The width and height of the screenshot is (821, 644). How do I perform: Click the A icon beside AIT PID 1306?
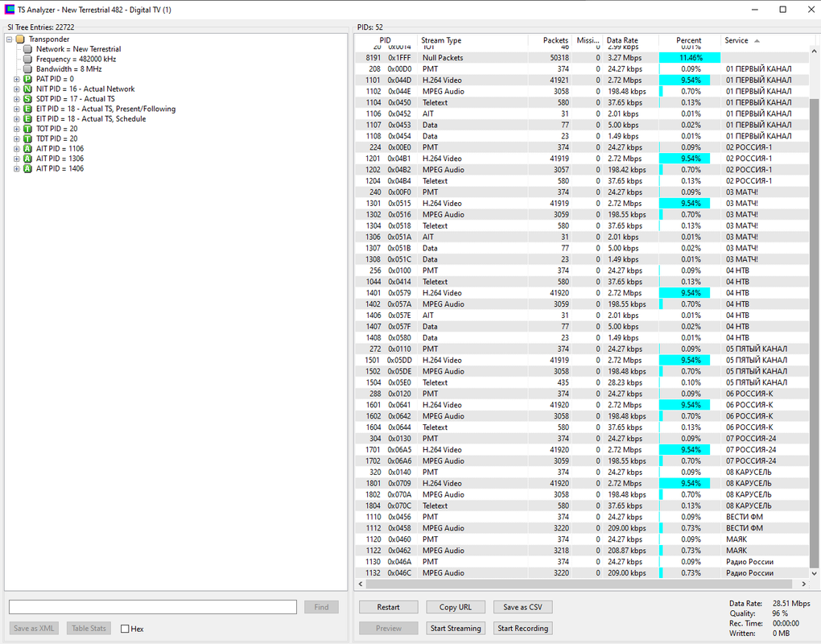point(27,159)
